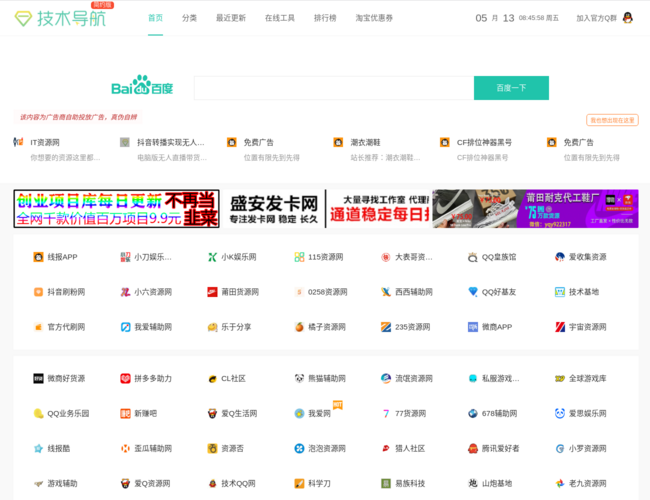This screenshot has height=500, width=650.
Task: Open the 线报APP site icon
Action: coord(38,257)
